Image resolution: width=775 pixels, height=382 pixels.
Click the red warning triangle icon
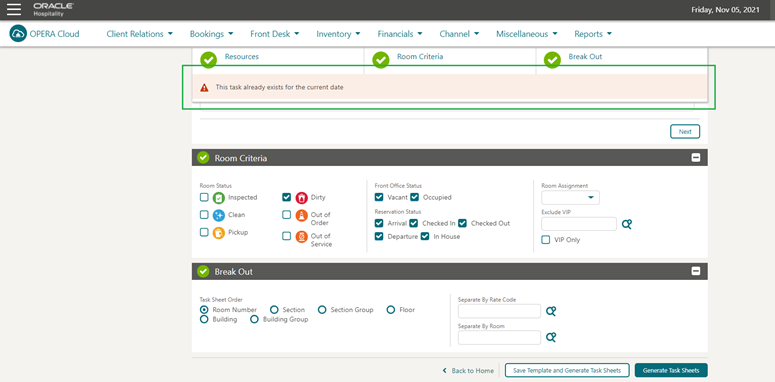click(204, 87)
